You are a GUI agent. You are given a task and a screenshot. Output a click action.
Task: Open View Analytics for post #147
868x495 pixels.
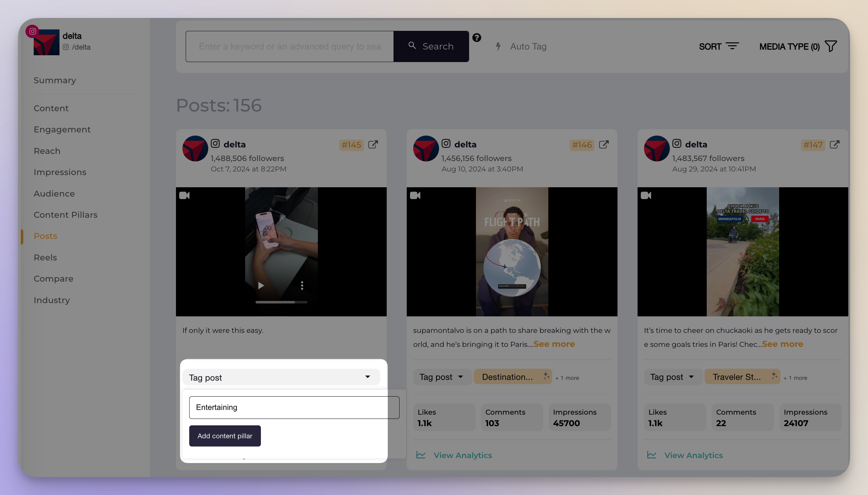click(x=685, y=455)
